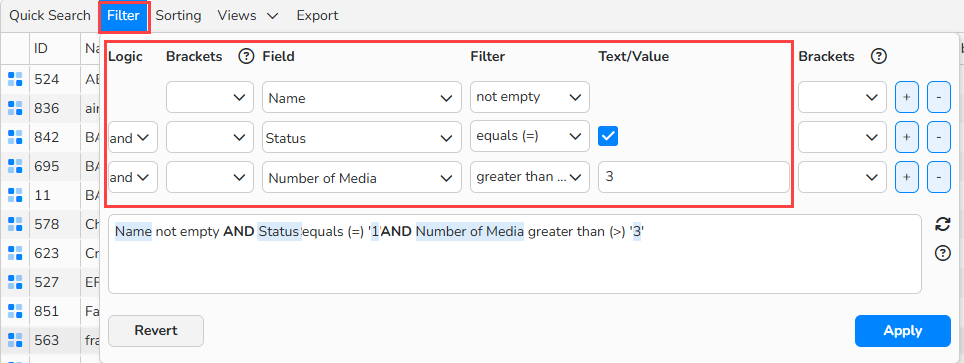Open the left Brackets dropdown in Name row
964x363 pixels.
coord(210,97)
